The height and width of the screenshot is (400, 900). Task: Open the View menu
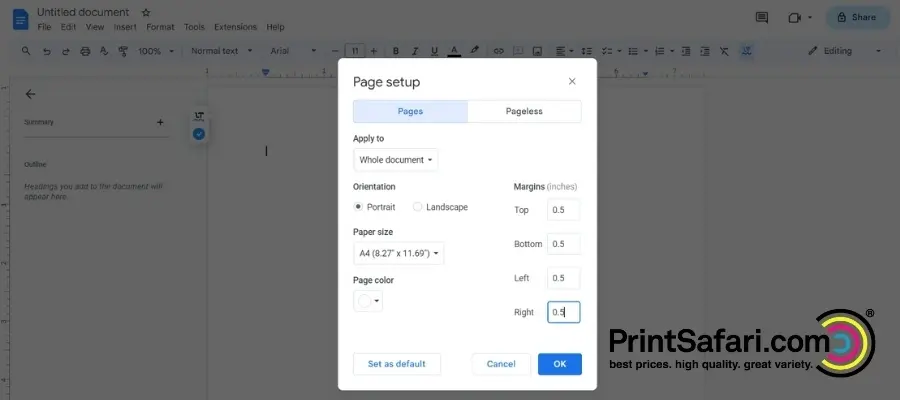click(x=95, y=27)
